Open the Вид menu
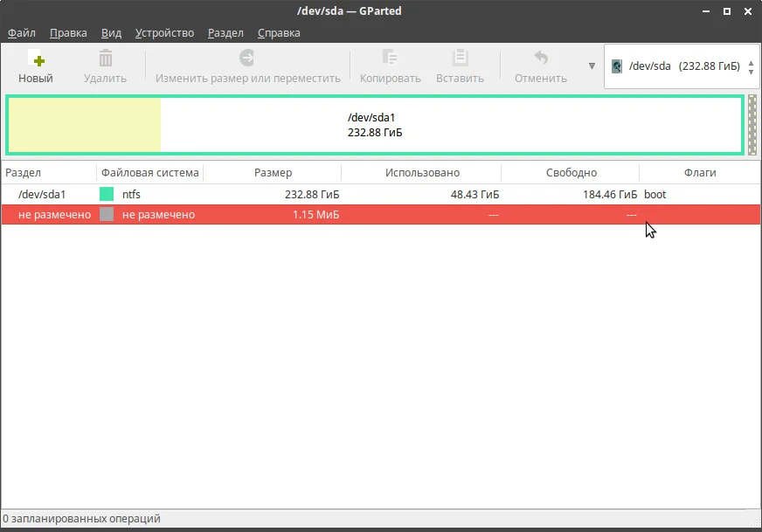 point(111,33)
